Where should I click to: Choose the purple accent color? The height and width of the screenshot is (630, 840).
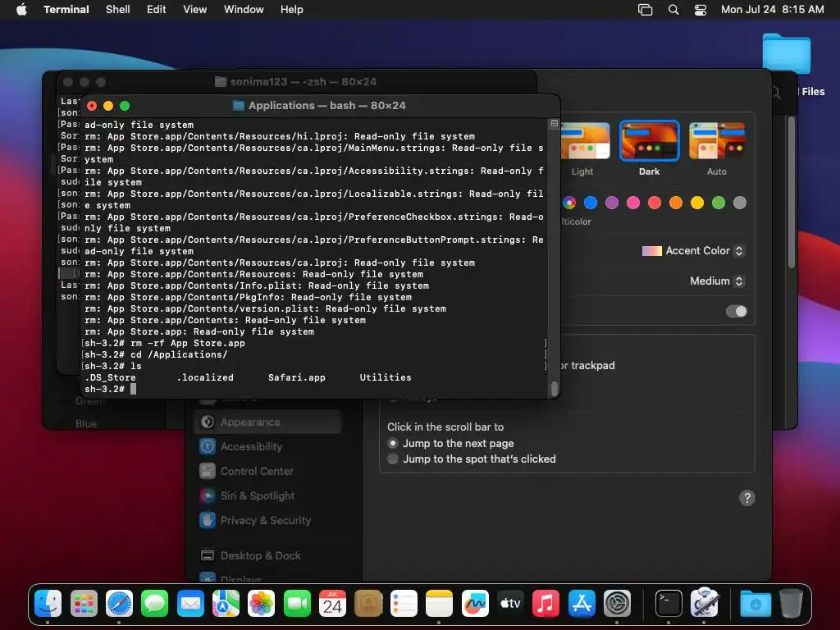(x=612, y=203)
